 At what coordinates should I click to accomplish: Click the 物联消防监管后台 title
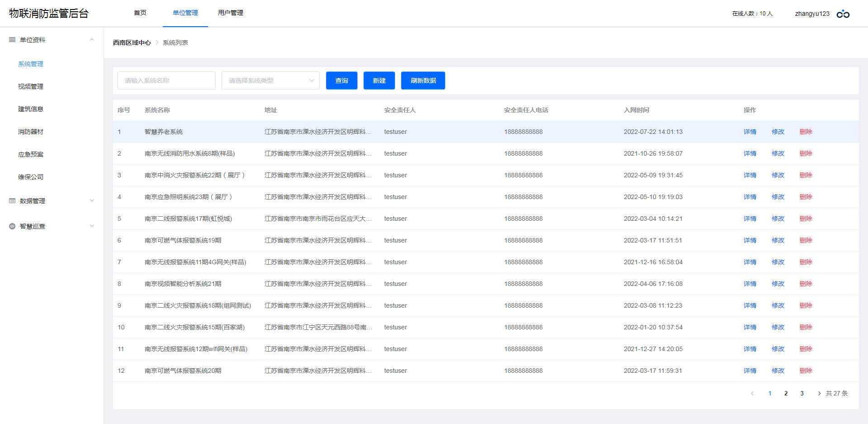click(x=49, y=14)
